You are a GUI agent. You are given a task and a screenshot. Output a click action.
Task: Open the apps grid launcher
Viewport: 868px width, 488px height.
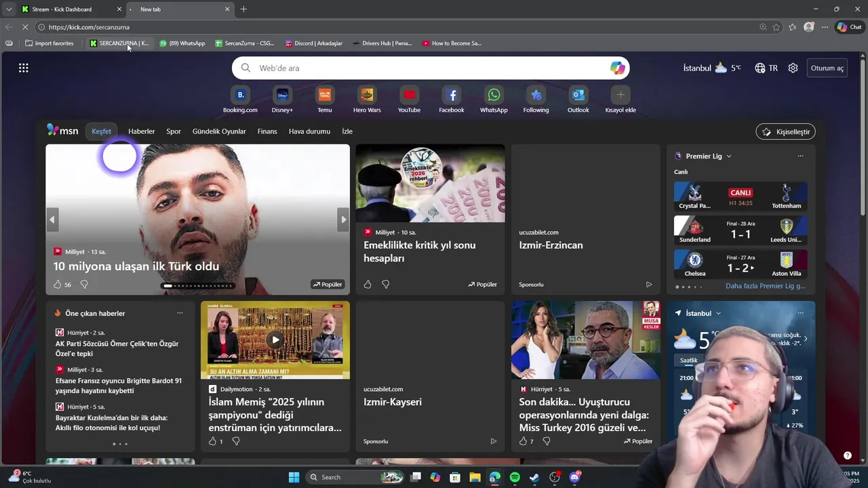24,68
